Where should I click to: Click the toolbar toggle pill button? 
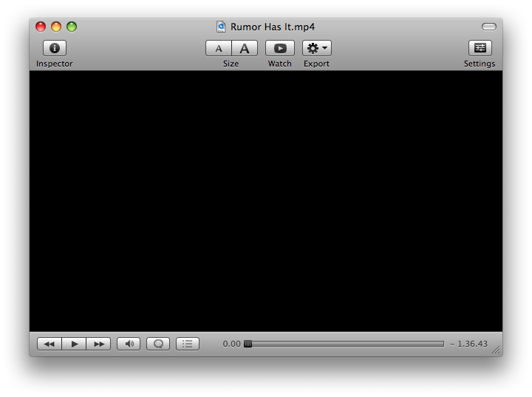pyautogui.click(x=489, y=27)
